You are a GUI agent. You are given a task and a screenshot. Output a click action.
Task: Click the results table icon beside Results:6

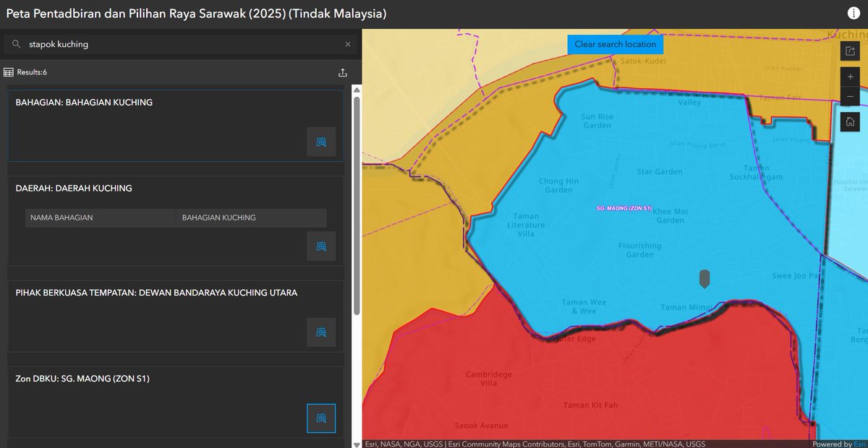click(7, 72)
